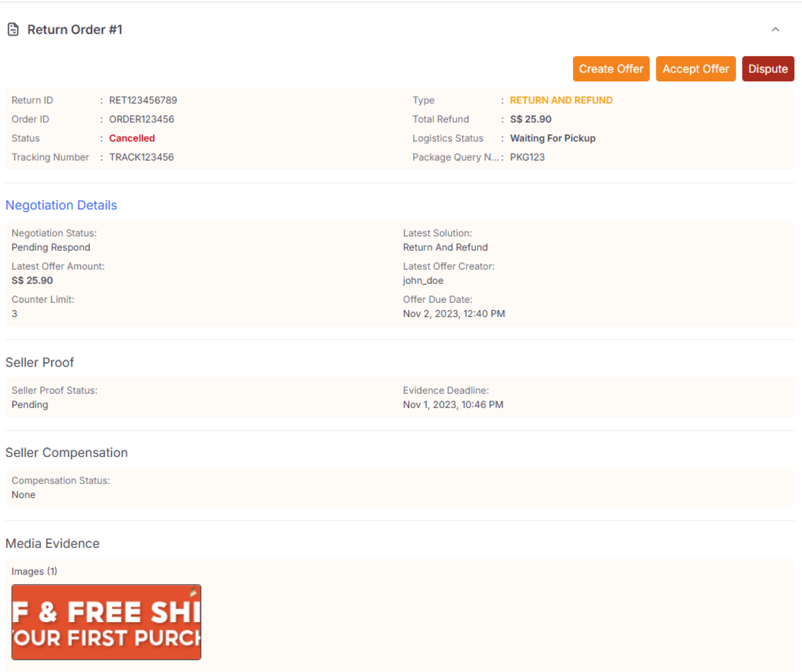Click the Waiting For Pickup logistics status
The image size is (802, 672).
pyautogui.click(x=552, y=138)
